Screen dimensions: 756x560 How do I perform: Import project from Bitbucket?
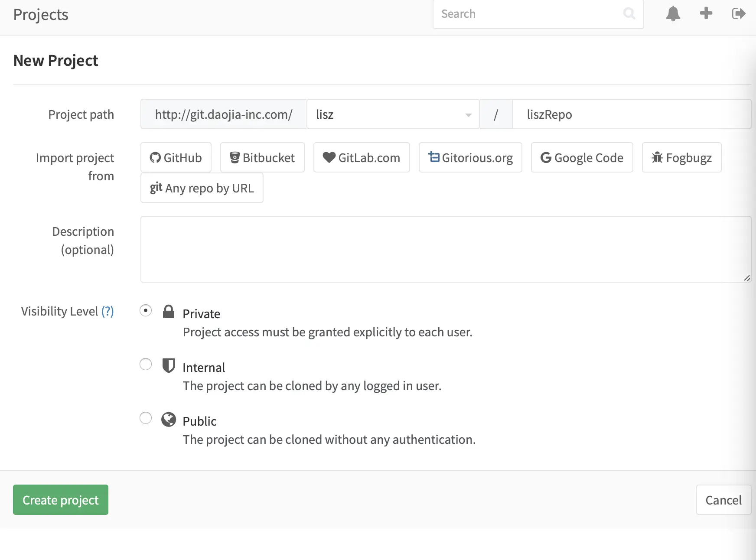coord(262,158)
